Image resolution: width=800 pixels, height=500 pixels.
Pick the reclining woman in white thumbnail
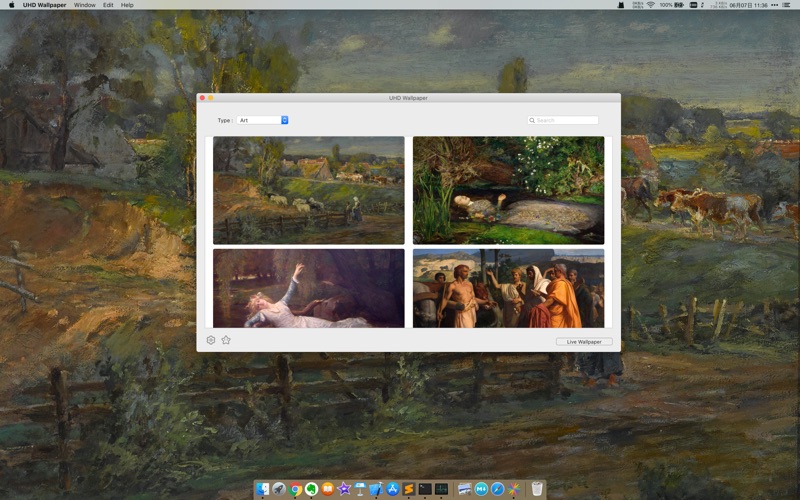pyautogui.click(x=309, y=288)
